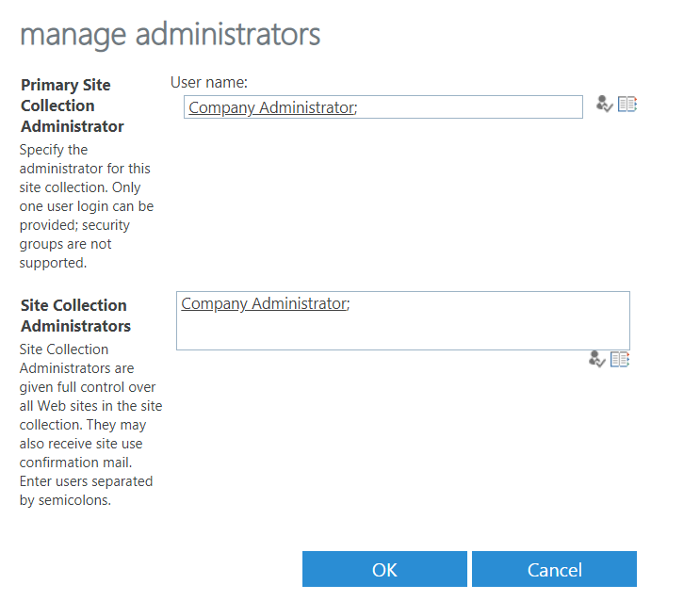The image size is (700, 601).
Task: Open Browse address book icon beside User name field
Action: 627,105
